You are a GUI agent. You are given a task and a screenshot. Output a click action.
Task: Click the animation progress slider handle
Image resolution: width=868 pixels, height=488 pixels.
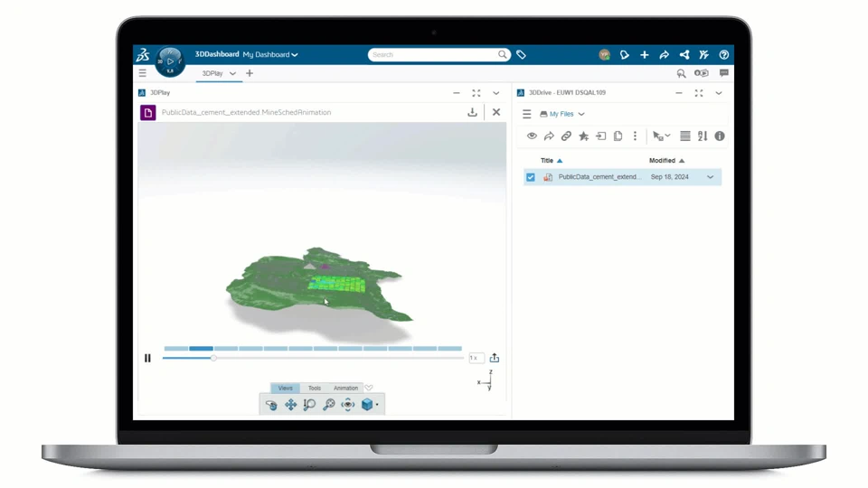tap(213, 358)
